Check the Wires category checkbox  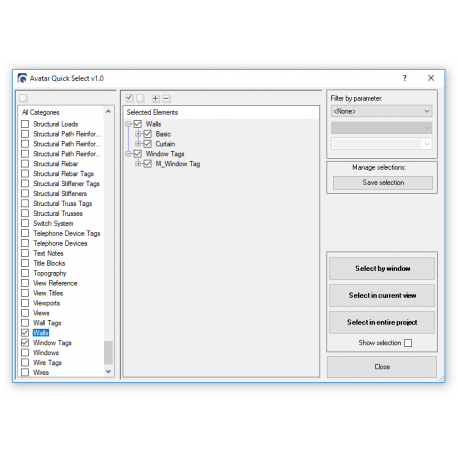pyautogui.click(x=25, y=372)
